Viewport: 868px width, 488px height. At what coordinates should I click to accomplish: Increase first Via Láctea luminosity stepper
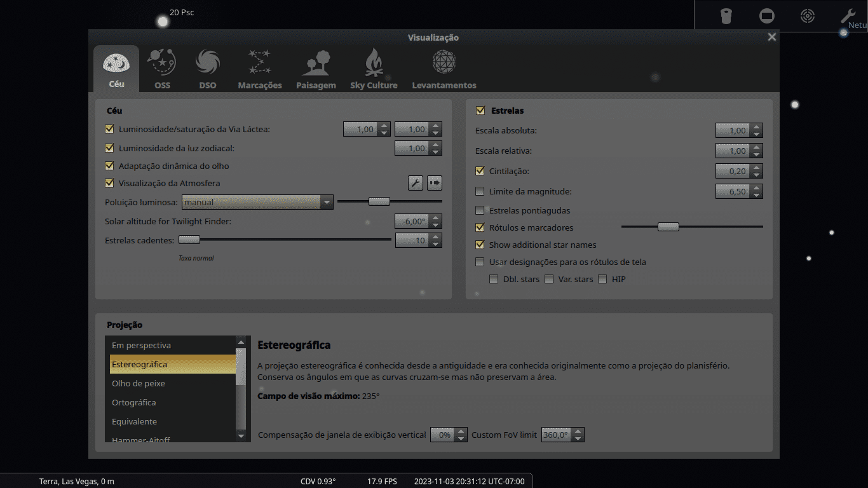[384, 126]
